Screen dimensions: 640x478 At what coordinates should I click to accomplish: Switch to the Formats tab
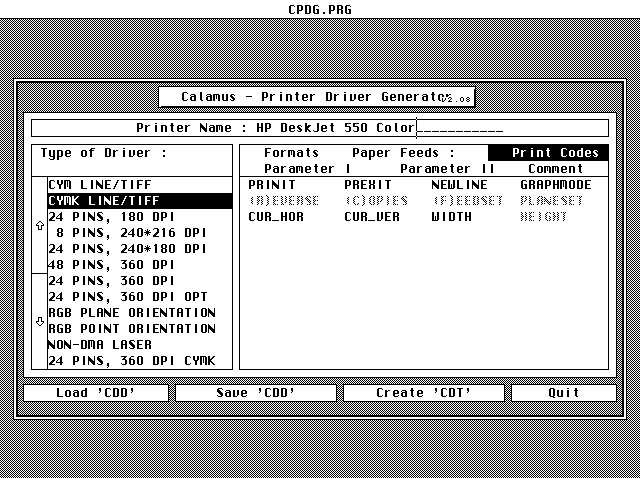tap(291, 153)
